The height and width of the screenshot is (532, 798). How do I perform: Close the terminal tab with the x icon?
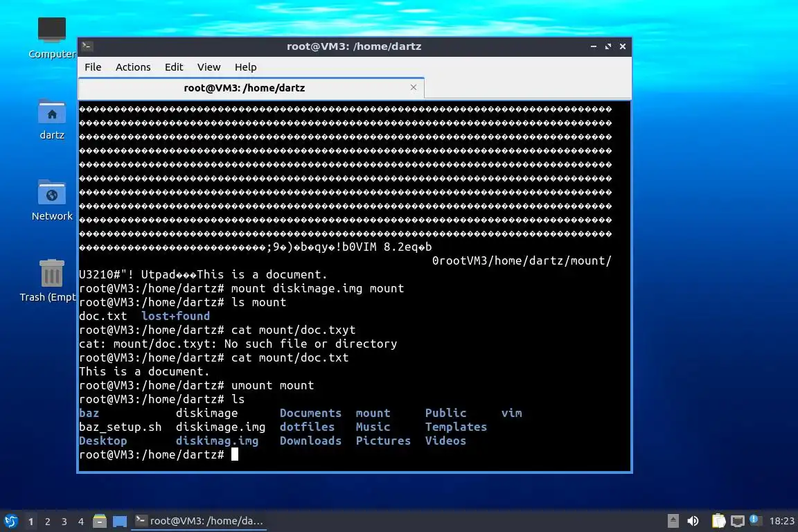pyautogui.click(x=414, y=87)
